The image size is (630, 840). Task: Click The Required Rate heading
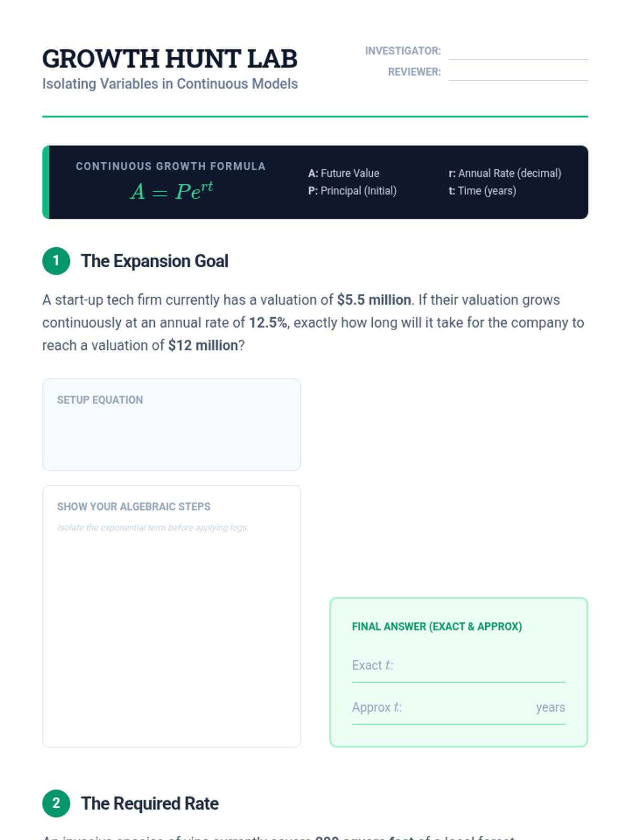click(x=150, y=803)
